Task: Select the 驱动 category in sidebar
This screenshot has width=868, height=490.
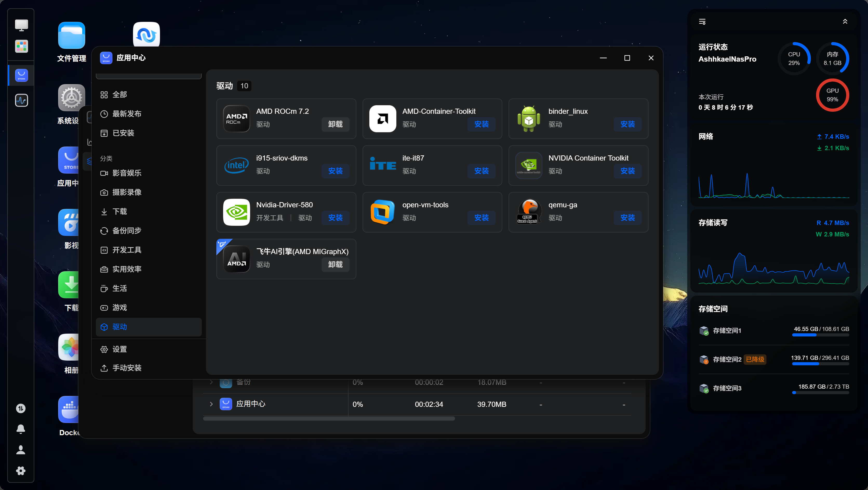Action: point(149,327)
